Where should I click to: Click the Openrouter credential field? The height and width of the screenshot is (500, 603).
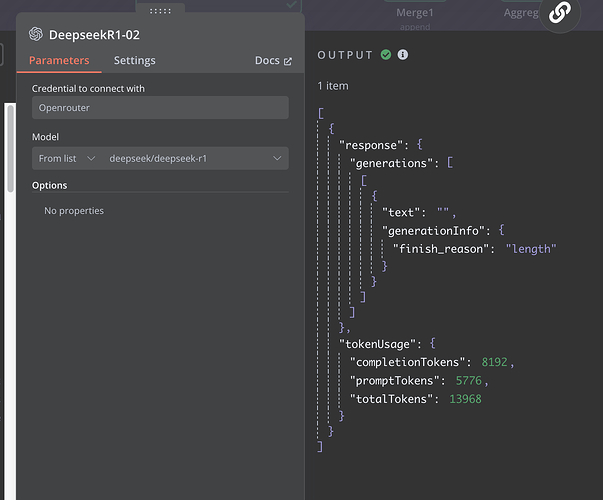tap(160, 108)
